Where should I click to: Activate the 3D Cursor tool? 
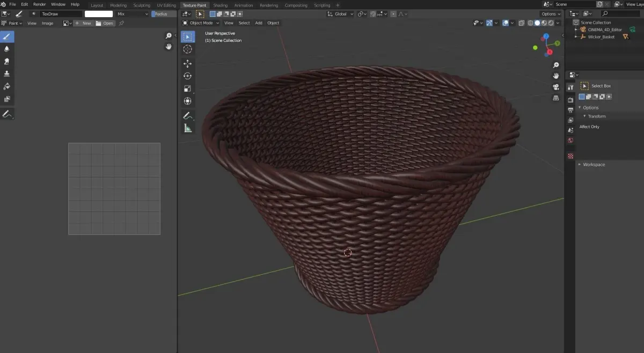[187, 49]
